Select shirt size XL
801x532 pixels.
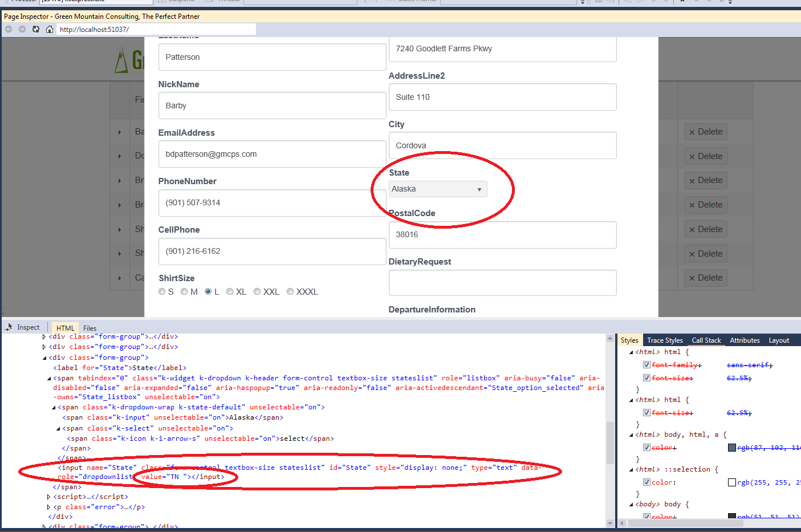click(x=230, y=291)
